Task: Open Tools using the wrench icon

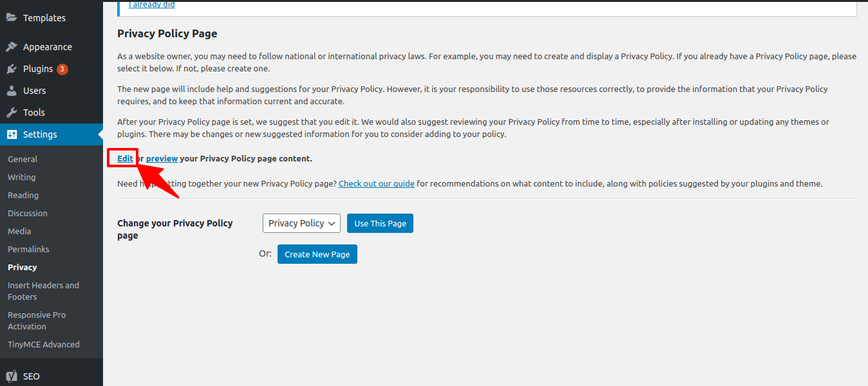Action: coord(13,112)
